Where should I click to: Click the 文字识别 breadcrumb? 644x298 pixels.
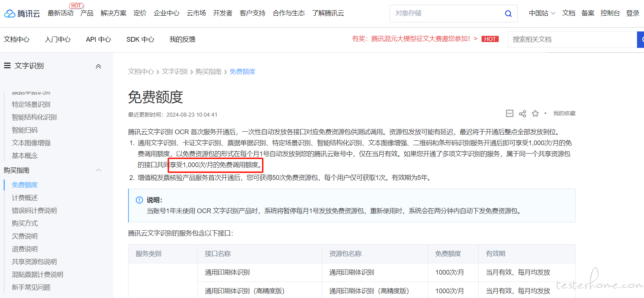click(x=175, y=72)
